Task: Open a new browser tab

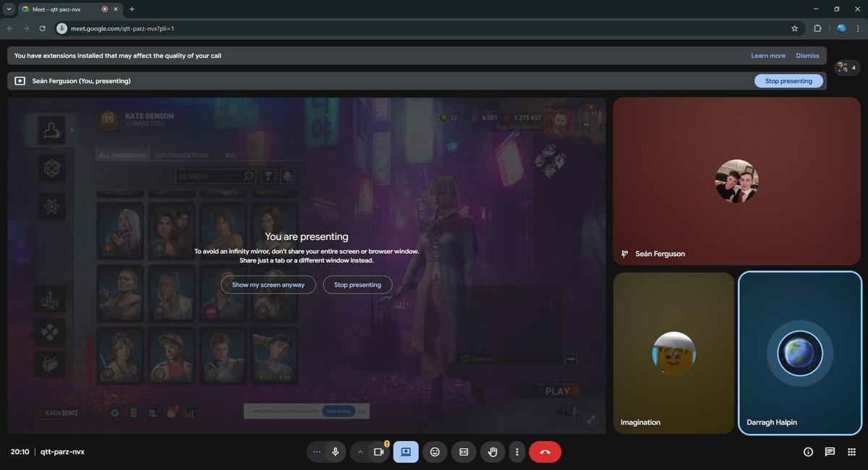Action: tap(132, 9)
